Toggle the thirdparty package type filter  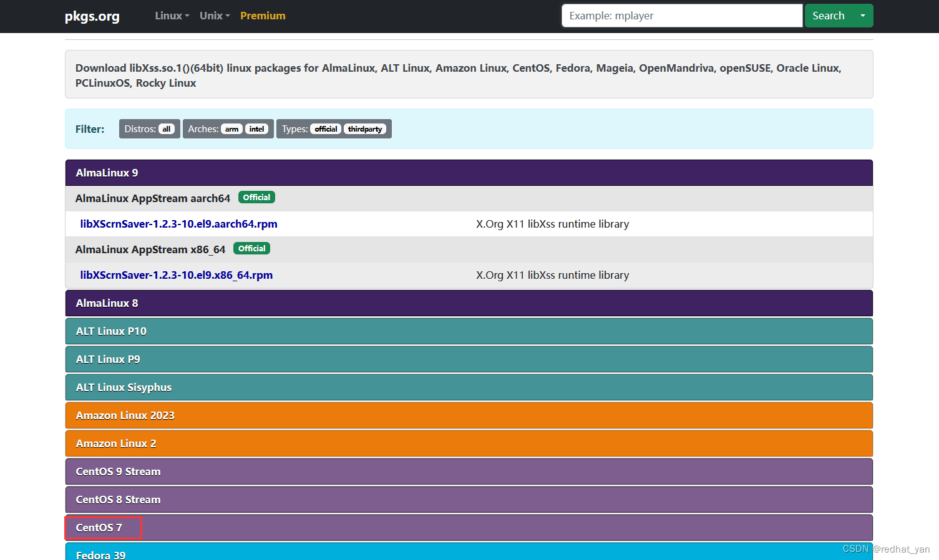click(366, 128)
